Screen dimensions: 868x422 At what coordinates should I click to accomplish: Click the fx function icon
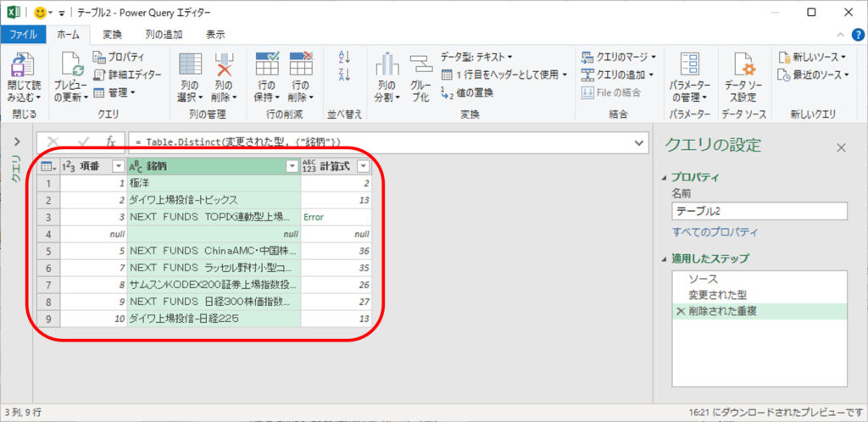(111, 142)
